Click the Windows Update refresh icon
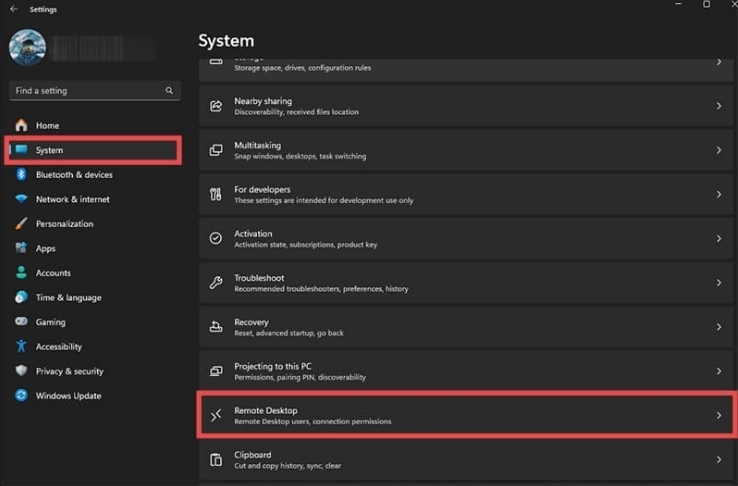 tap(21, 395)
